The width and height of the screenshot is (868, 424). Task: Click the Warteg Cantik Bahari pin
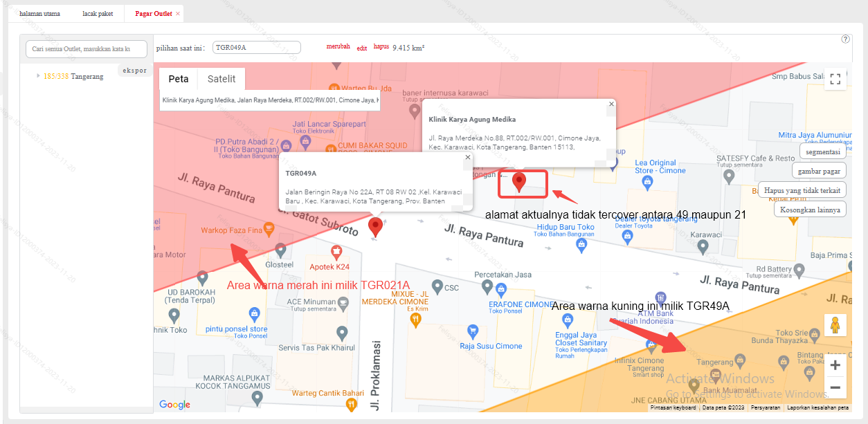tap(352, 405)
